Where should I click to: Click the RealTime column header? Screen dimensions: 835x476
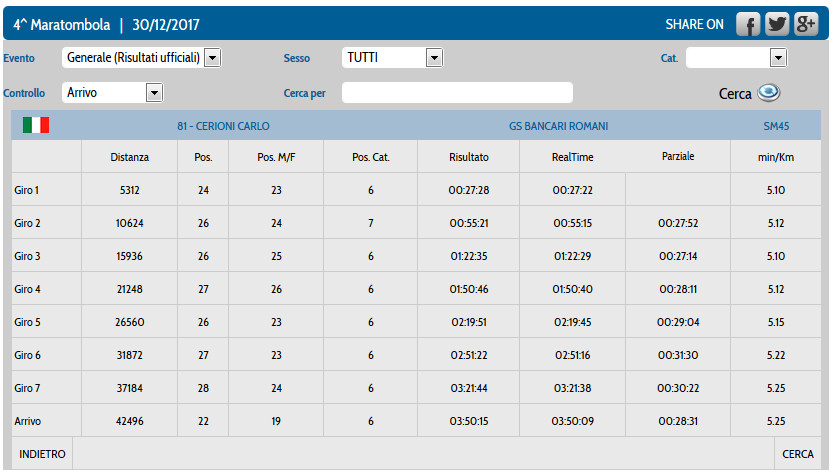point(572,157)
